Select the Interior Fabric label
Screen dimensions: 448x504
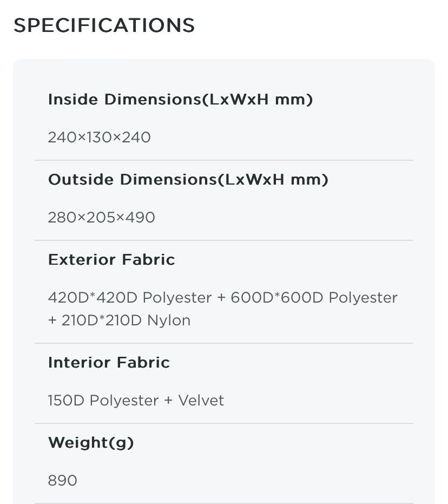pos(109,363)
